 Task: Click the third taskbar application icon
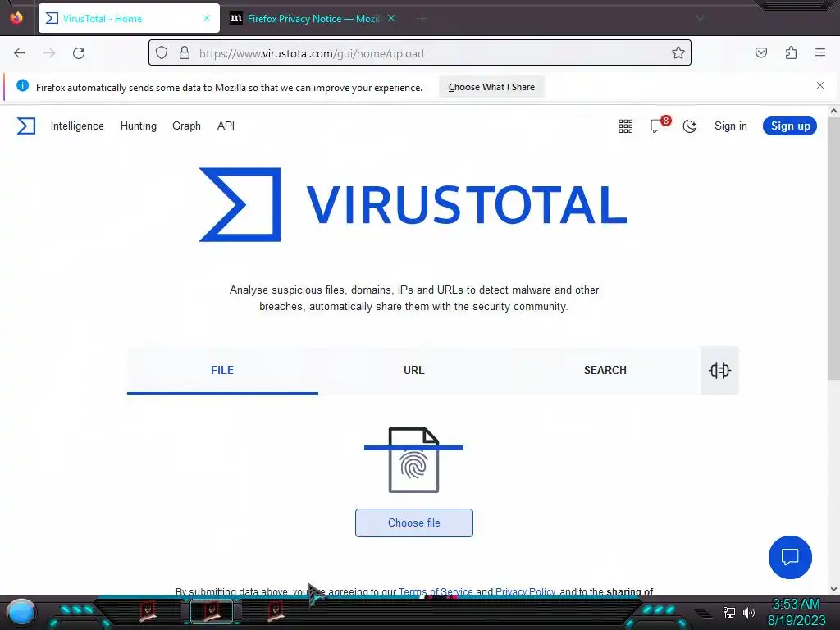pos(276,612)
